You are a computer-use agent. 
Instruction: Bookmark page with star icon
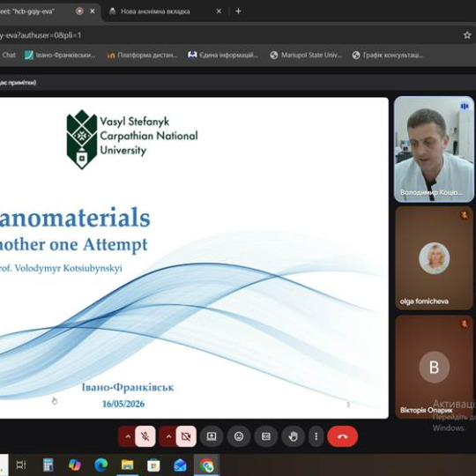point(467,35)
